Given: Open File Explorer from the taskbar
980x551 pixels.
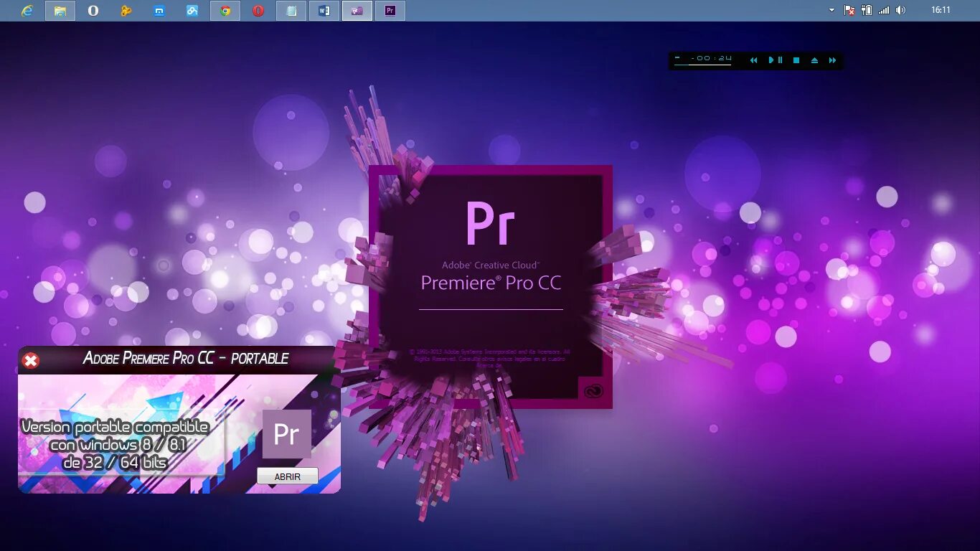Looking at the screenshot, I should (60, 11).
